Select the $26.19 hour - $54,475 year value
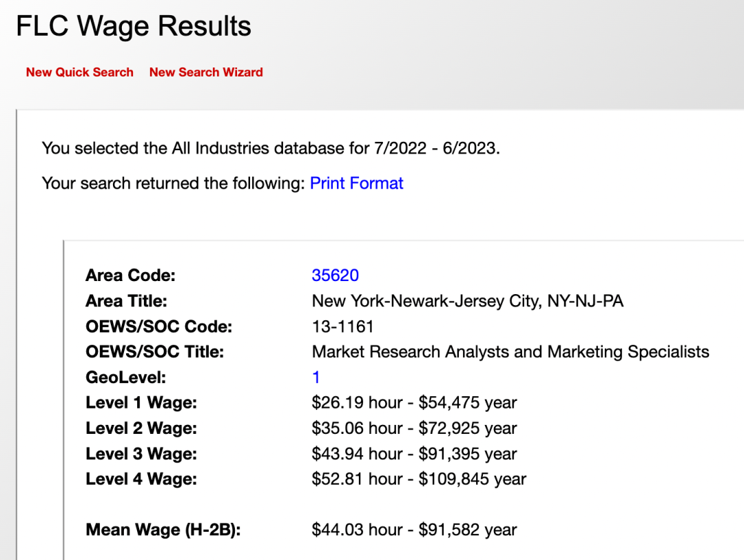 click(x=414, y=402)
